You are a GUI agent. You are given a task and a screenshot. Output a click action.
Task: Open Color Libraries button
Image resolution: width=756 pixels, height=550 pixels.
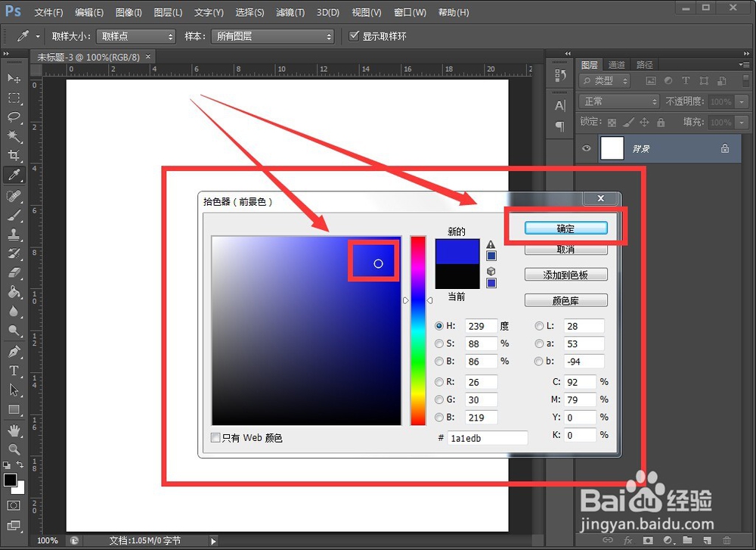click(x=565, y=300)
